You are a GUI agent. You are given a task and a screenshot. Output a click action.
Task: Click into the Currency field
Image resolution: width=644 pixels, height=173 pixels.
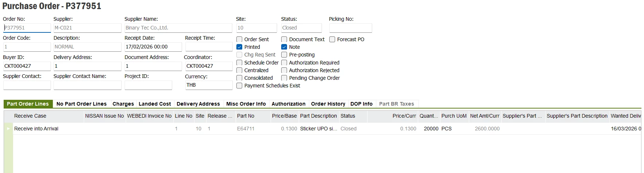[208, 85]
